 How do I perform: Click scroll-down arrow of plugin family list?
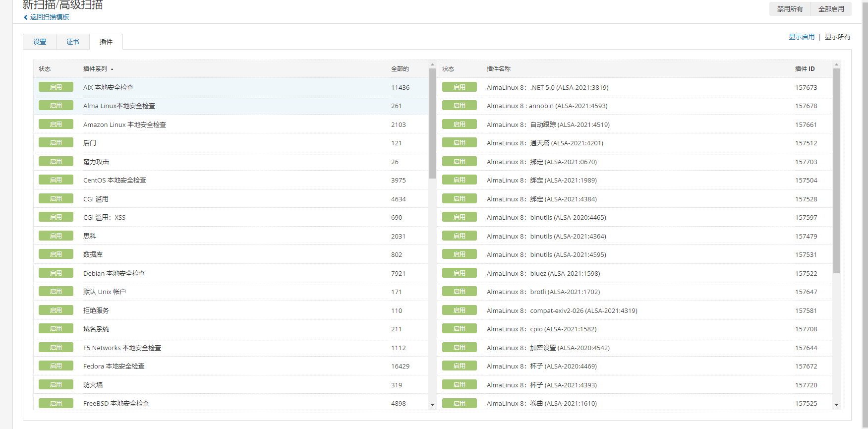click(432, 405)
